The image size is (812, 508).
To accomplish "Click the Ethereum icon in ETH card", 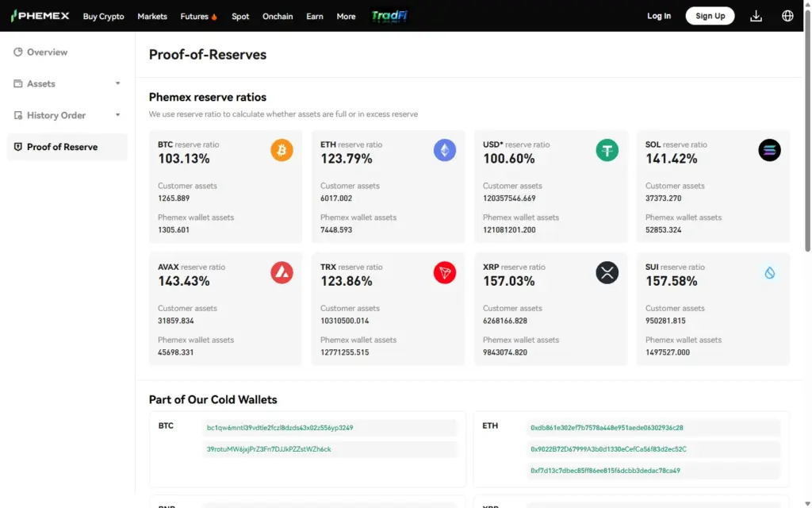I will click(444, 150).
